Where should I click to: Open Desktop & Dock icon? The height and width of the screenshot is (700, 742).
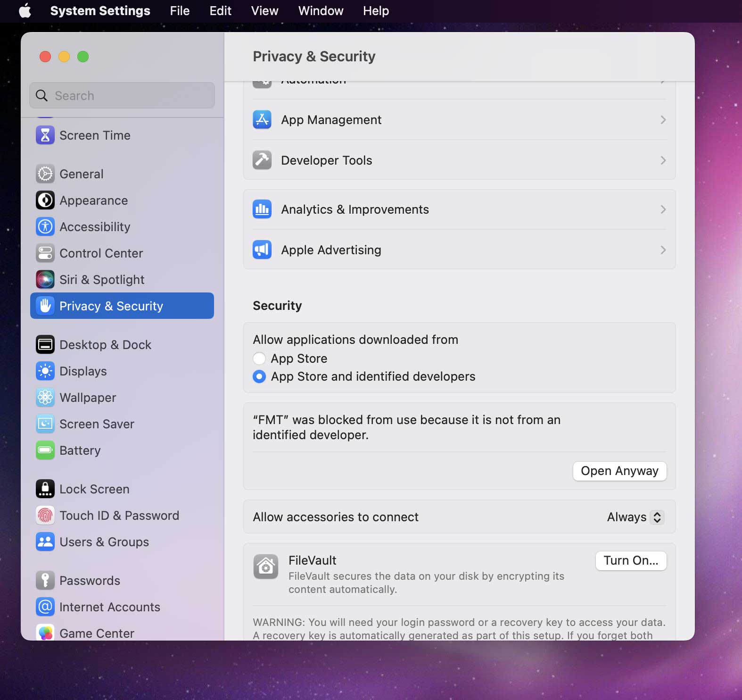click(45, 345)
